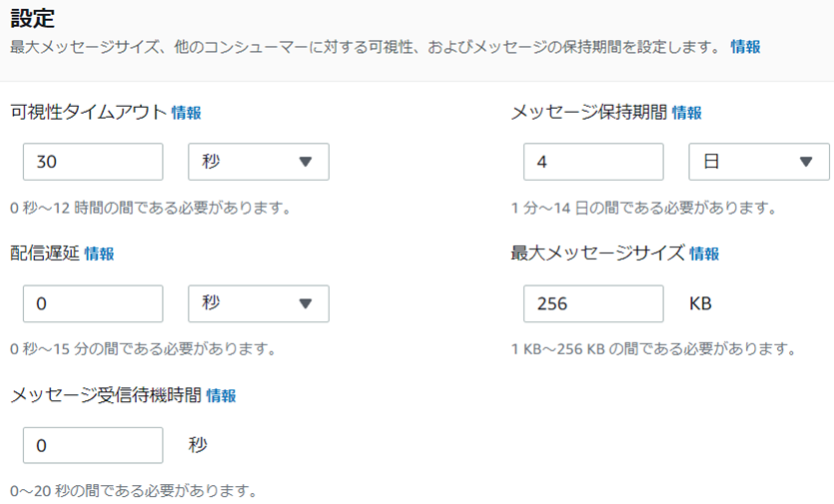This screenshot has height=504, width=834.
Task: Click the 設定 section heading
Action: tap(32, 18)
